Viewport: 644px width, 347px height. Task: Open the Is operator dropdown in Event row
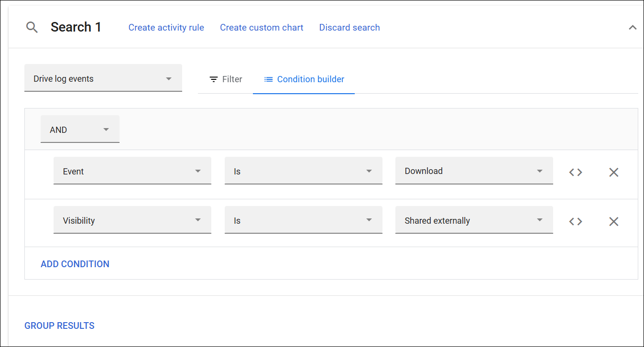304,171
